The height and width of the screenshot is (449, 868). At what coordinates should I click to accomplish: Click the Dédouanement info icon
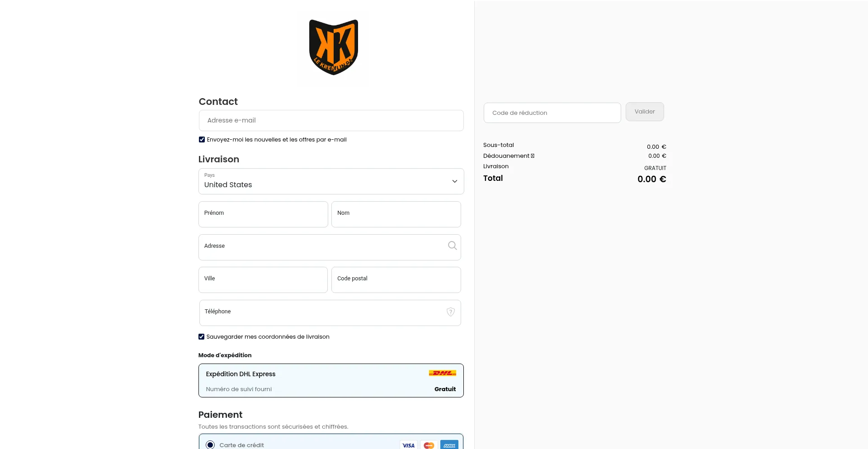click(x=533, y=156)
